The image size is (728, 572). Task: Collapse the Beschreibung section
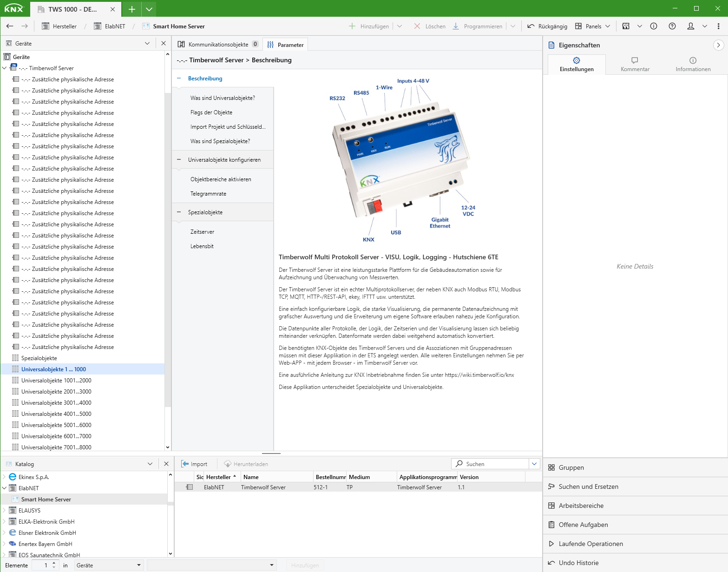click(x=179, y=79)
